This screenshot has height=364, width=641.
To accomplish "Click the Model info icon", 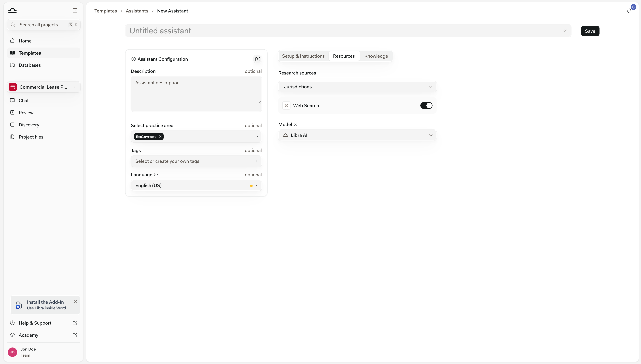I will [296, 125].
